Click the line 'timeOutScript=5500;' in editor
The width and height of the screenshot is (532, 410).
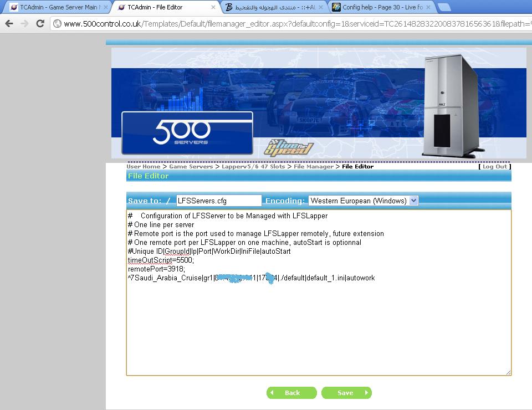(x=161, y=260)
